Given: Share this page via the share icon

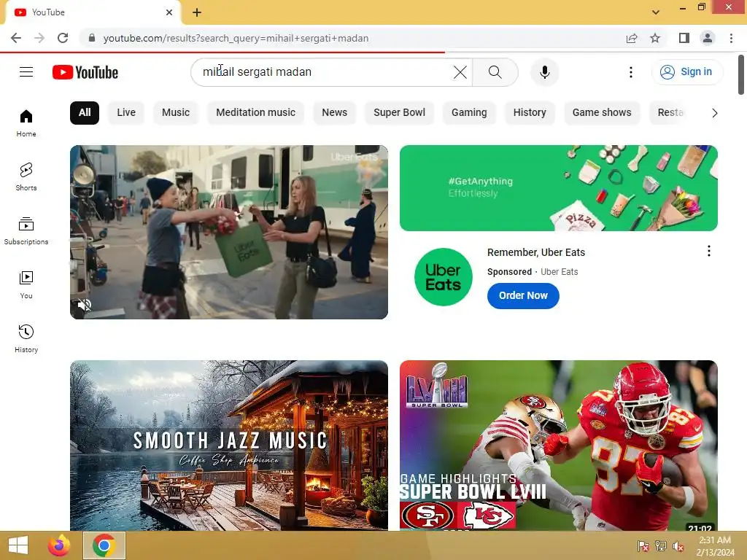Looking at the screenshot, I should pos(632,38).
